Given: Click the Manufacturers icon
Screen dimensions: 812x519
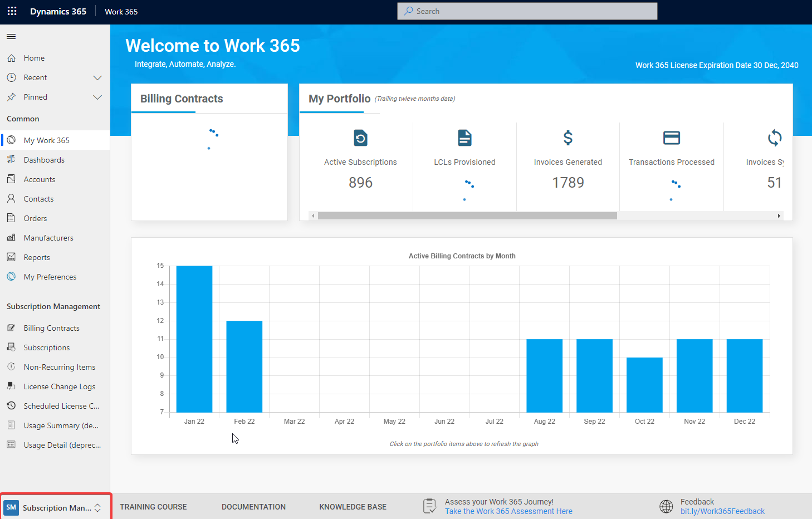Looking at the screenshot, I should pyautogui.click(x=11, y=238).
